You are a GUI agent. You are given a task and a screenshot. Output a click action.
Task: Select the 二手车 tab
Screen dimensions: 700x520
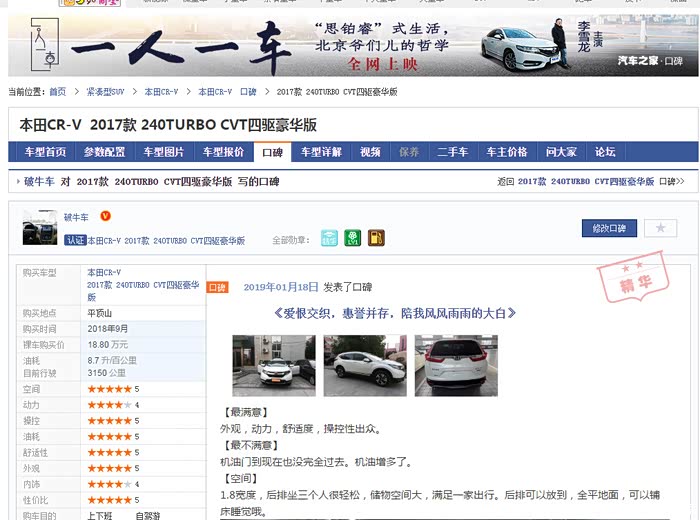(452, 152)
